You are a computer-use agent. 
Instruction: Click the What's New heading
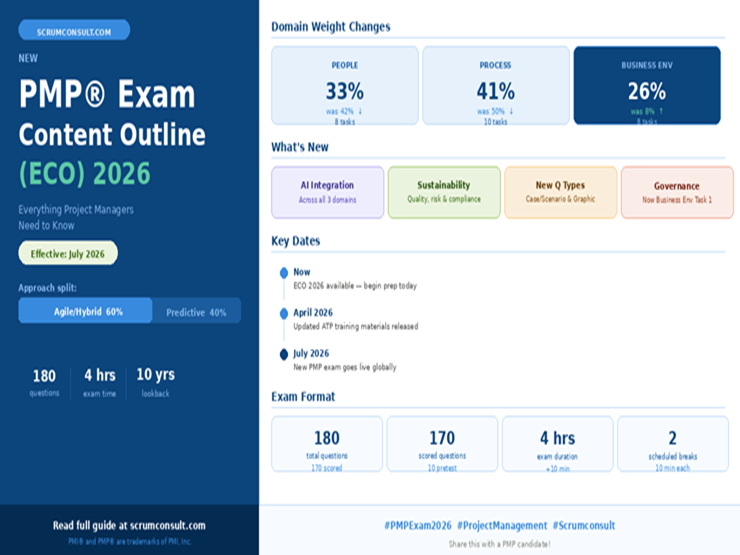tap(300, 147)
